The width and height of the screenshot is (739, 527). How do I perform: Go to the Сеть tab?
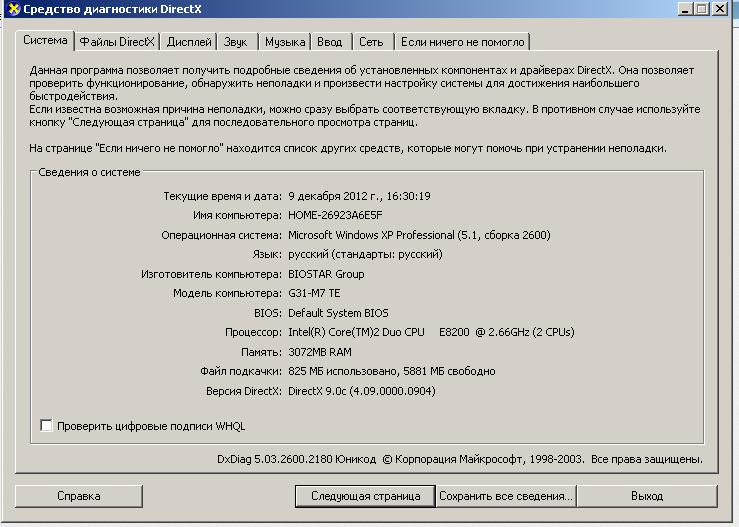coord(371,42)
